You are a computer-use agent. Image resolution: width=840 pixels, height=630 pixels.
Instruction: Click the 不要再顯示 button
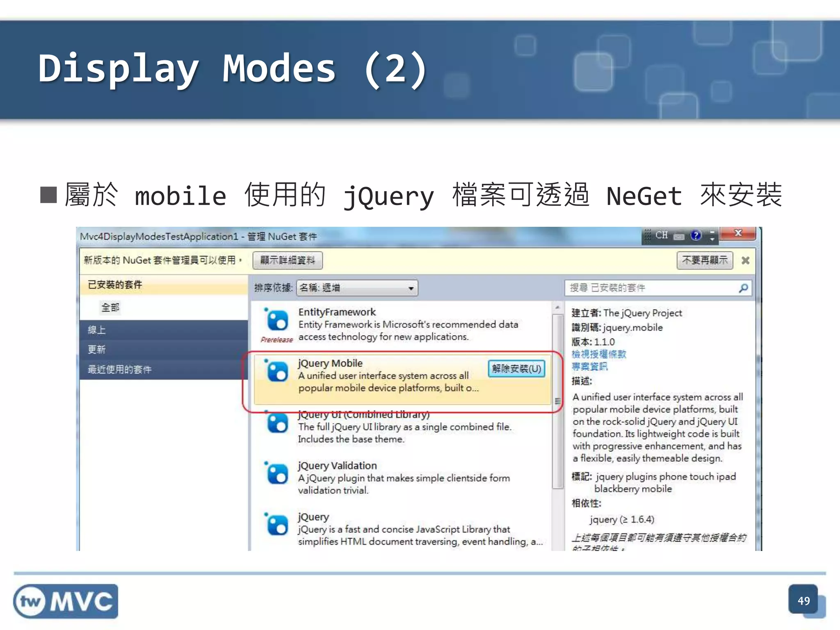click(705, 260)
